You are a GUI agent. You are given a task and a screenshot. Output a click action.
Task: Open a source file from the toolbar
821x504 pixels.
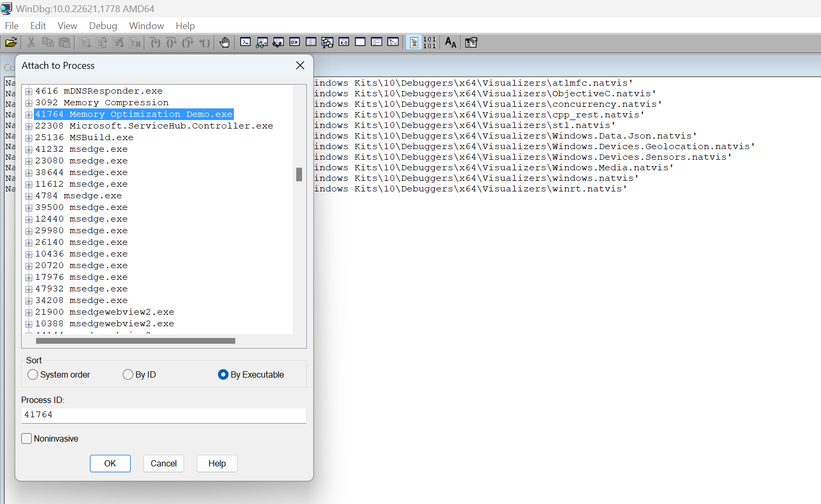coord(11,42)
